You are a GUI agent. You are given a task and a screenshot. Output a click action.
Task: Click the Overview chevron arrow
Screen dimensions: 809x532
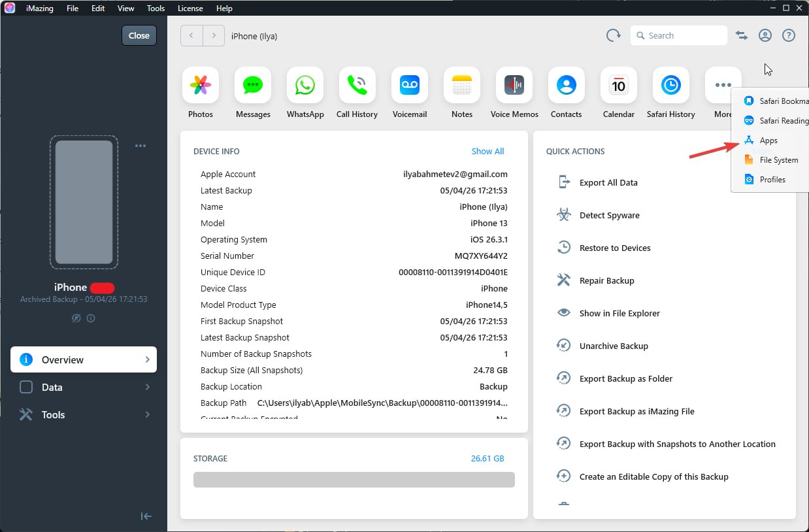(x=148, y=359)
